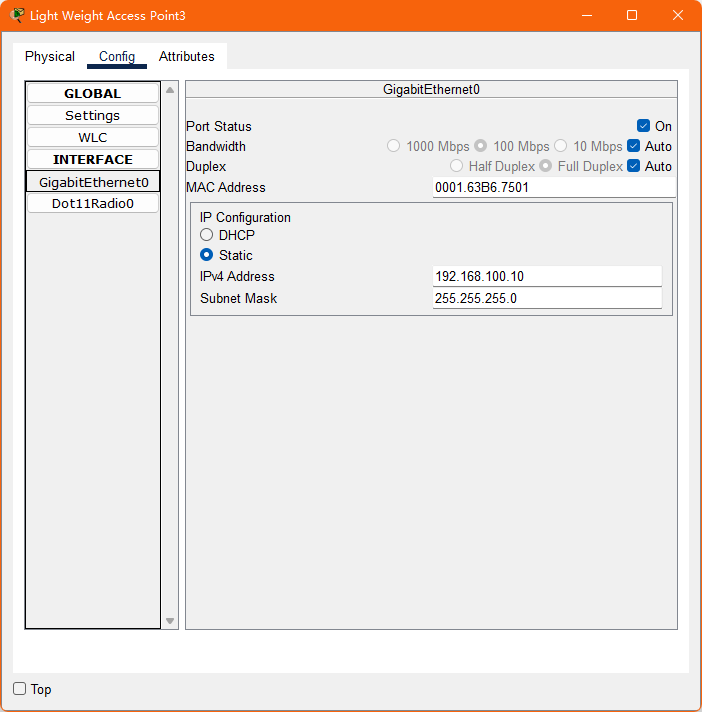This screenshot has width=702, height=712.
Task: Click the INTERFACE section header
Action: pos(93,159)
